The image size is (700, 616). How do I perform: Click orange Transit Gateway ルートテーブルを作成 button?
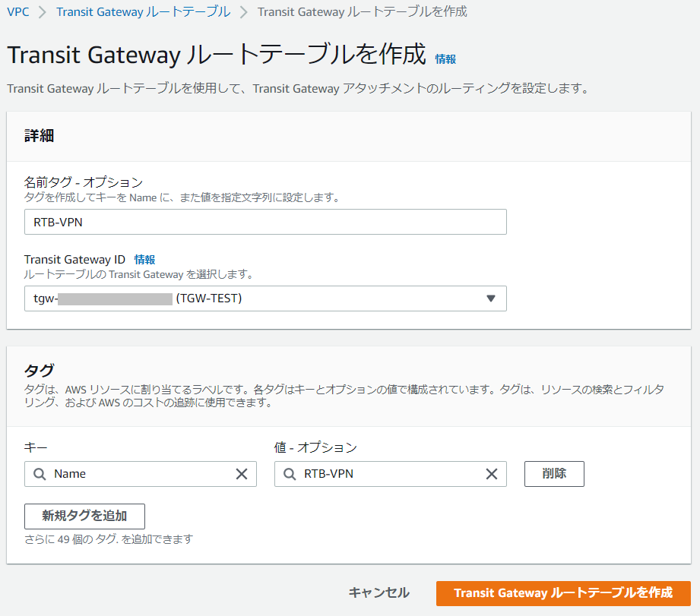click(563, 593)
